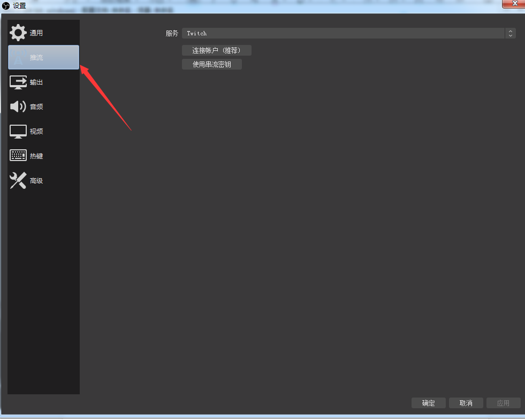Select the 推流 broadcast tower icon

click(x=18, y=58)
